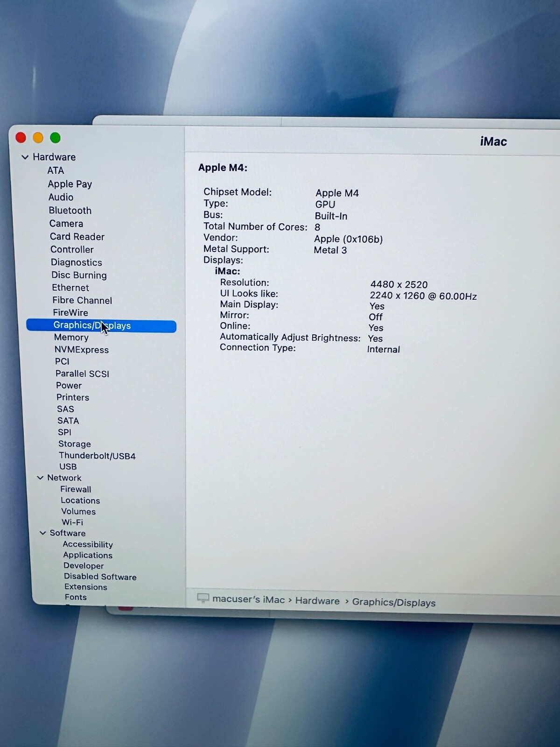This screenshot has width=560, height=747.
Task: Click the Software section label
Action: click(x=68, y=533)
